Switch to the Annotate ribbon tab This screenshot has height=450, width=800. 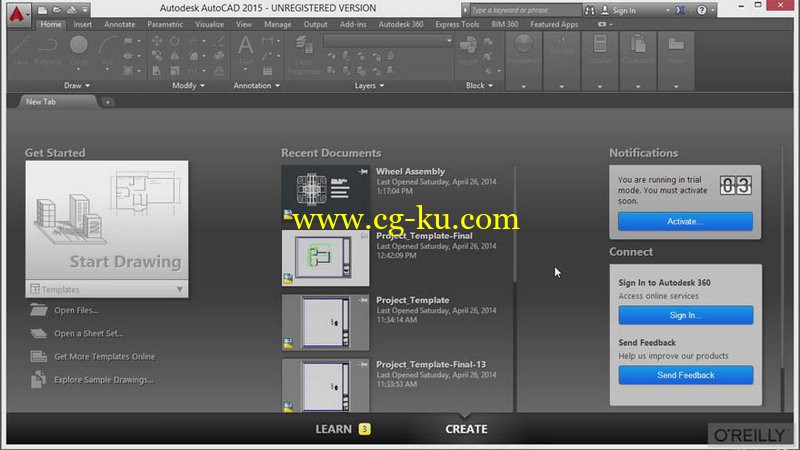[x=119, y=24]
